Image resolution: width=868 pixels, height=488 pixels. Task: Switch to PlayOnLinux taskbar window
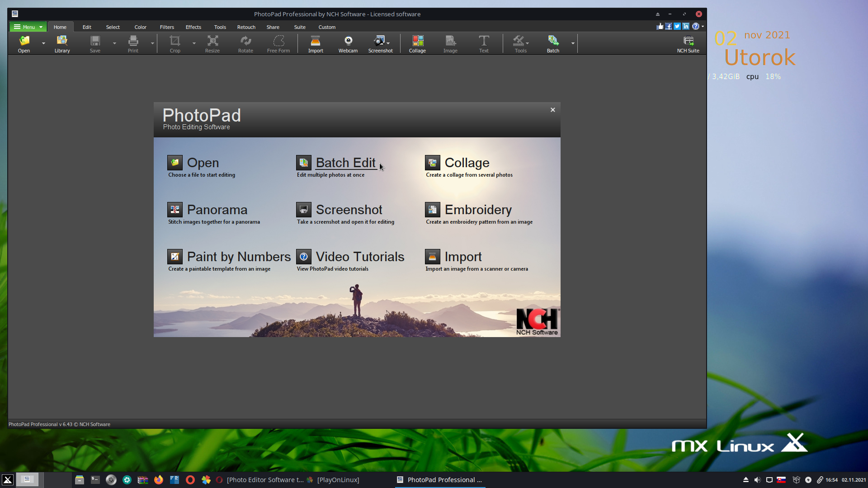pyautogui.click(x=333, y=480)
